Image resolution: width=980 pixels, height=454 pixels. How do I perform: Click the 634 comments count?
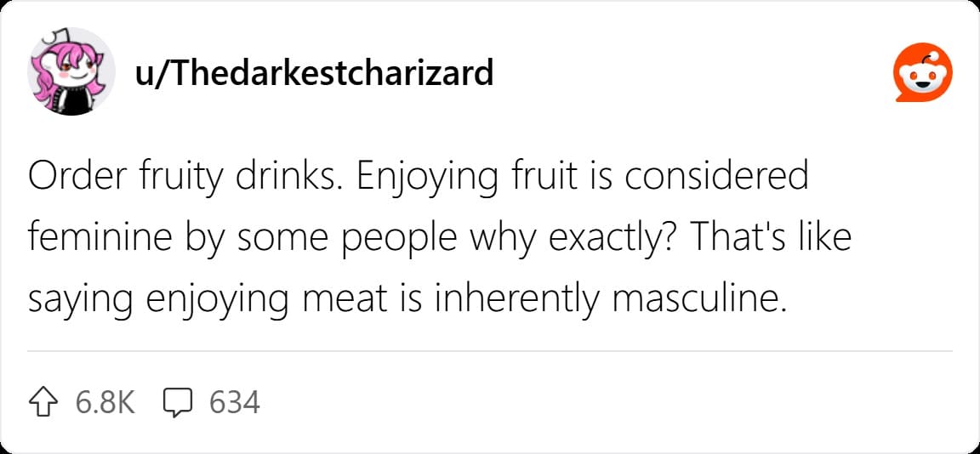pyautogui.click(x=235, y=402)
